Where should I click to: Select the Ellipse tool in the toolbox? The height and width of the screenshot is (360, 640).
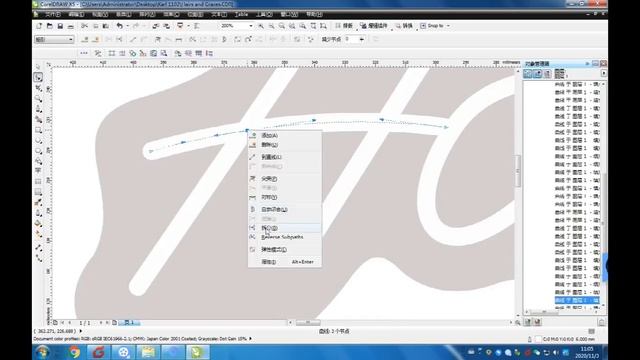(38, 141)
